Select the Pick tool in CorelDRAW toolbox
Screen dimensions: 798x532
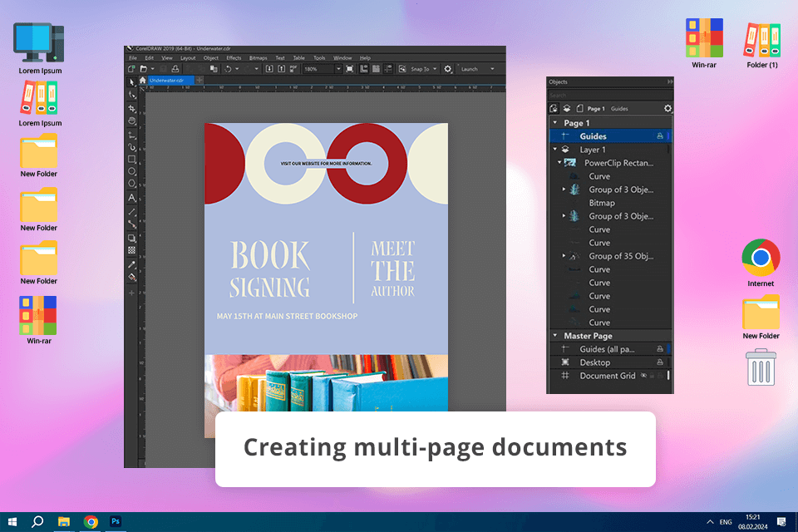[x=132, y=82]
